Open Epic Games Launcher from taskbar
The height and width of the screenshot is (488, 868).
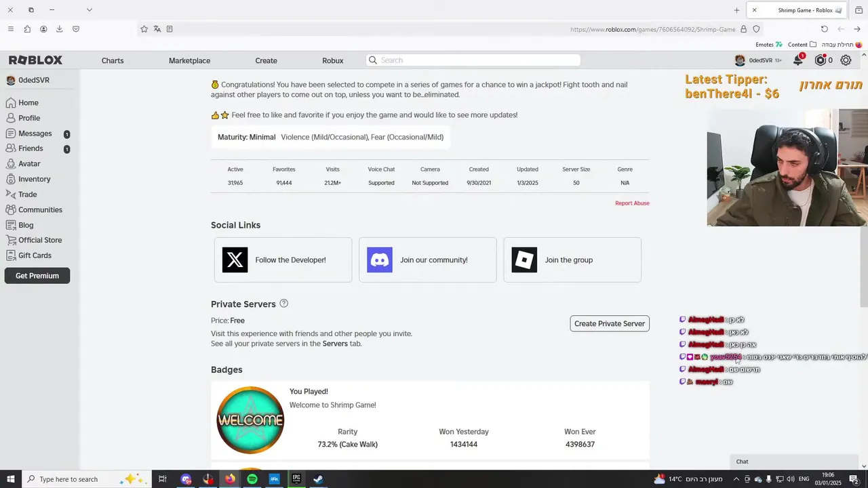[296, 479]
